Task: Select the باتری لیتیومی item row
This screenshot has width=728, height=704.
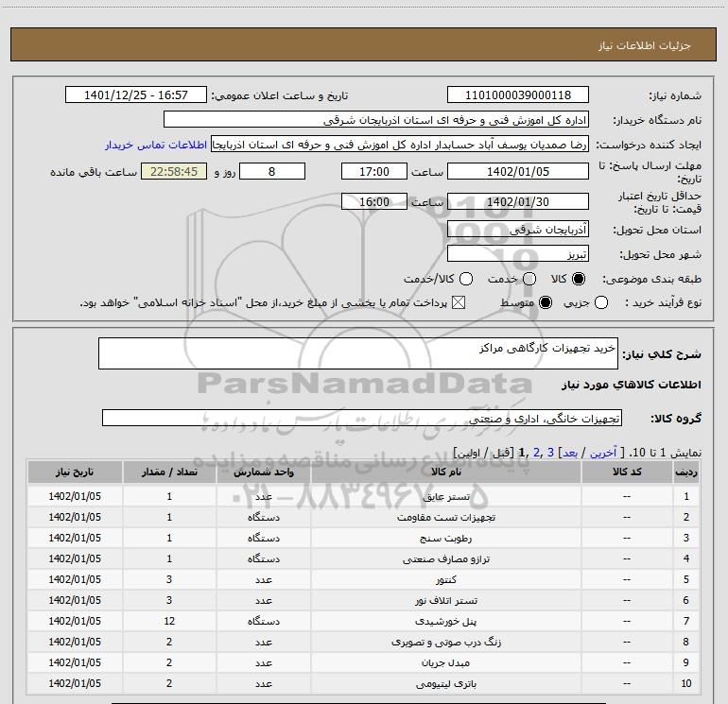Action: coord(363,683)
